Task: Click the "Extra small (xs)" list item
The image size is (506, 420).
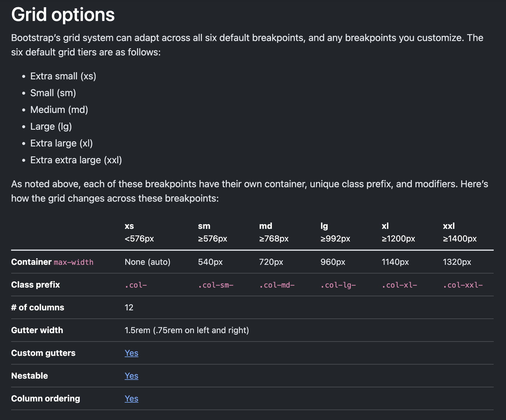Action: [x=63, y=76]
